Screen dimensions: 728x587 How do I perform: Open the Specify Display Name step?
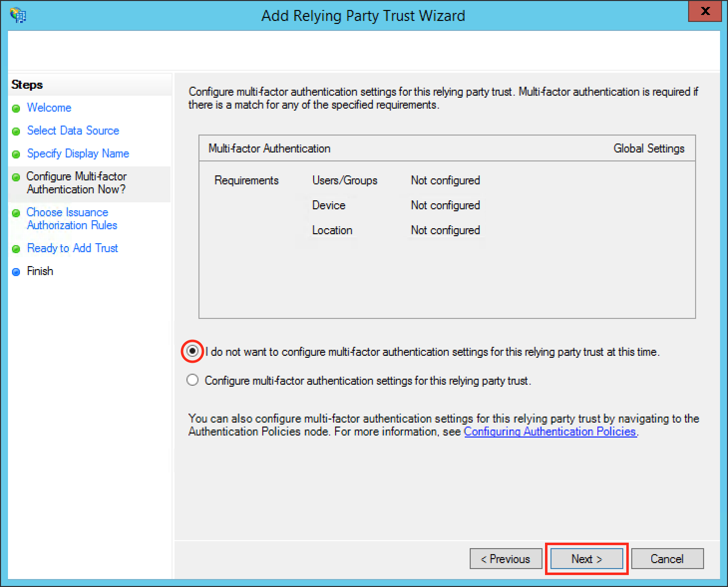[x=78, y=153]
